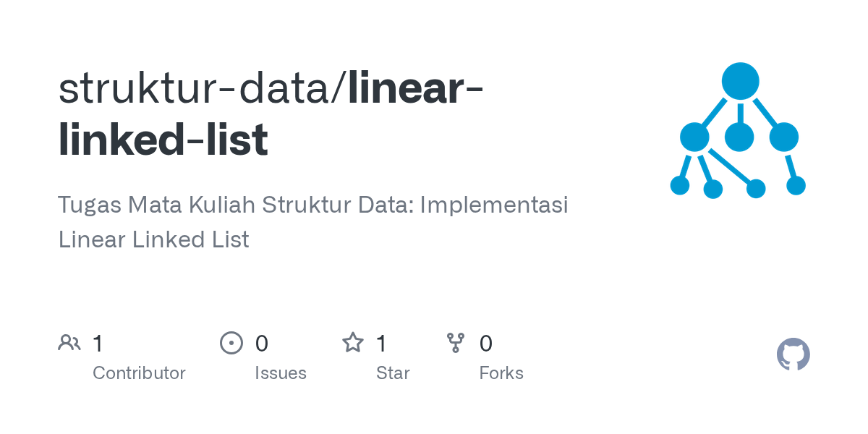Screen dimensions: 868x434
Task: Click the blue tree organization avatar
Action: point(738,130)
